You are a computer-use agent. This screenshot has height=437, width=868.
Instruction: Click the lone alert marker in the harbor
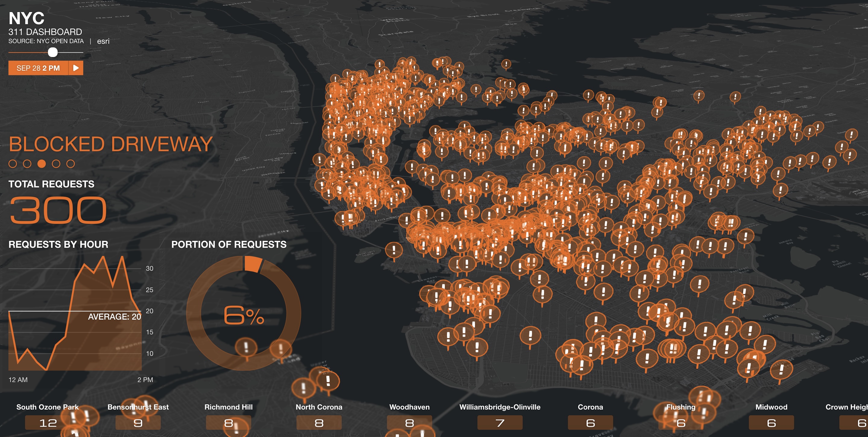[394, 250]
